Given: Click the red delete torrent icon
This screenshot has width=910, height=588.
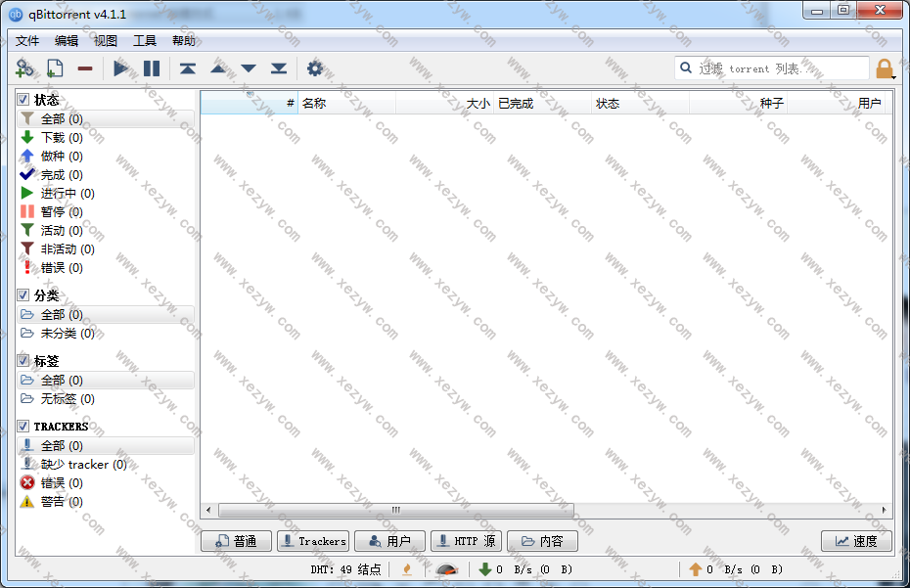Looking at the screenshot, I should point(85,68).
